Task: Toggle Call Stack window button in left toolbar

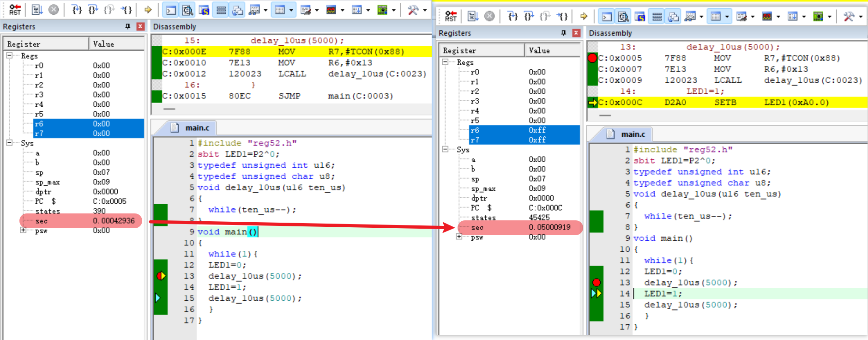Action: coord(238,10)
